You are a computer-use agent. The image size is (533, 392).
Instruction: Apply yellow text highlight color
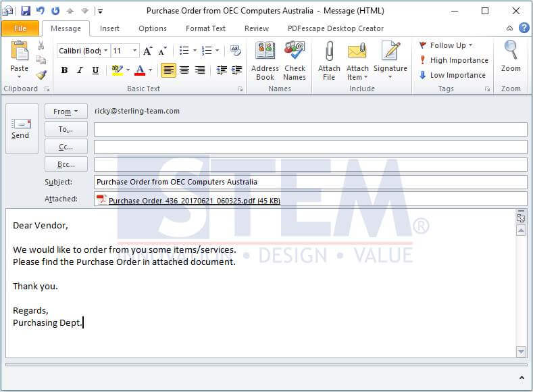point(118,70)
